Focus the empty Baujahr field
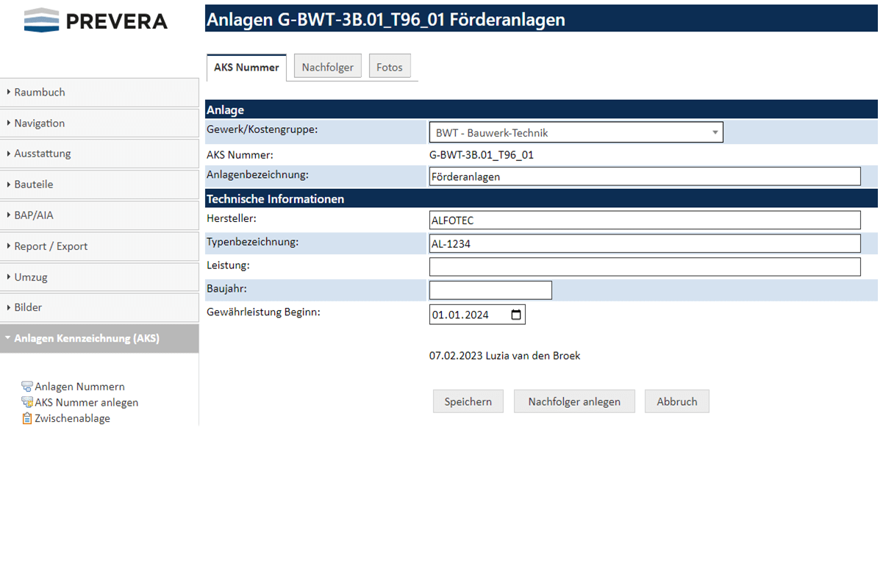This screenshot has height=588, width=883. click(490, 290)
